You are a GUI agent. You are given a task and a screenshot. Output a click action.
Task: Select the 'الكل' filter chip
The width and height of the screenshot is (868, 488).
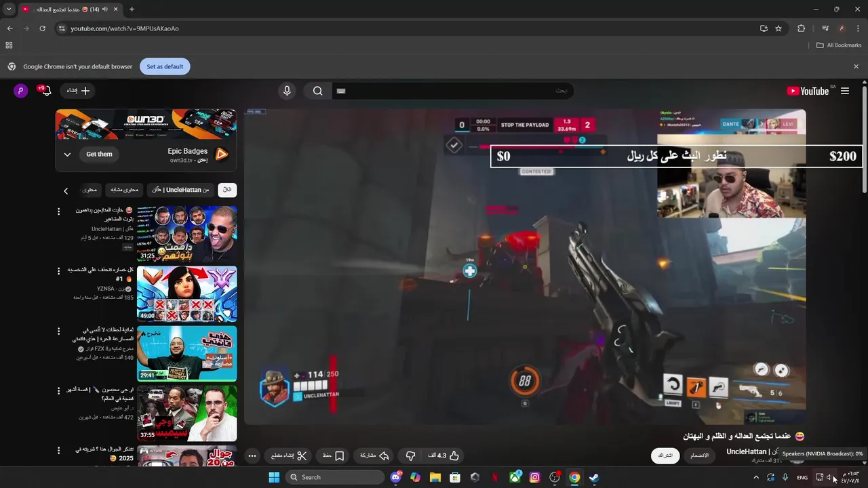(227, 190)
